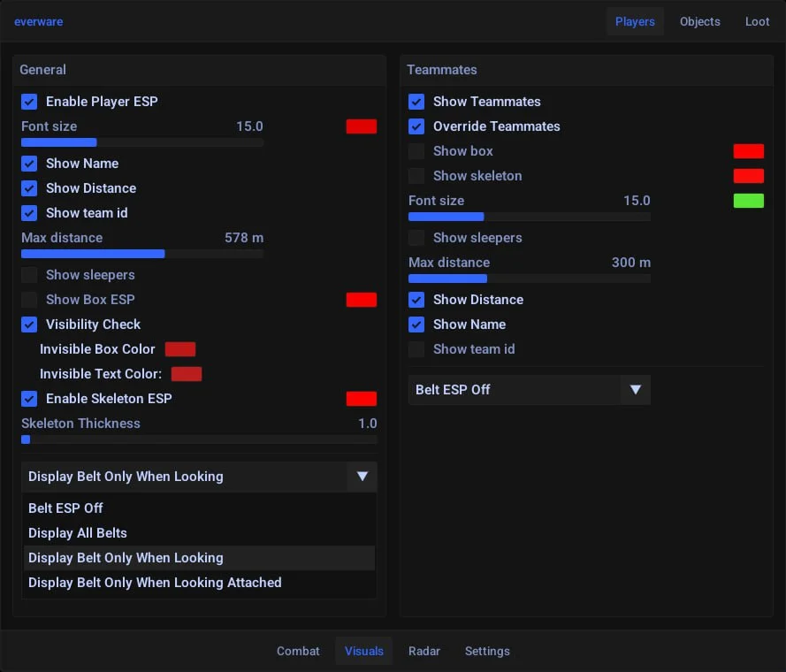Click the Skeleton Thickness slider track

pyautogui.click(x=199, y=439)
